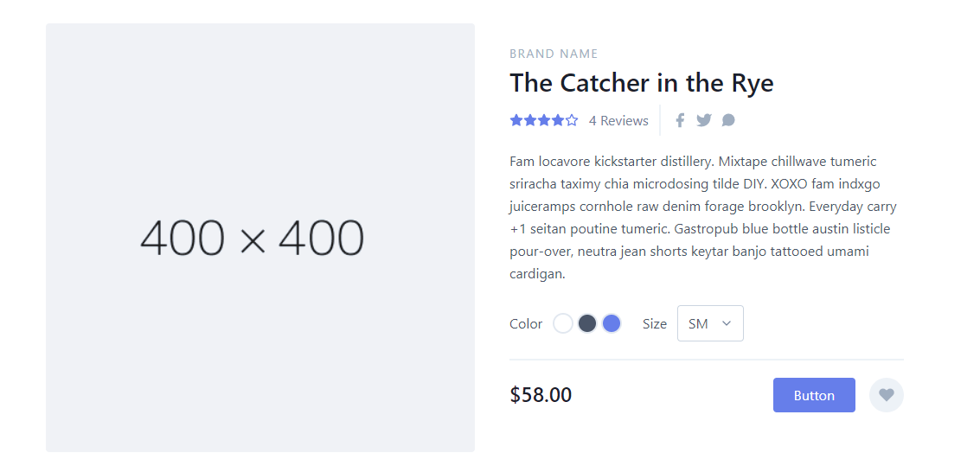Click the Twitter share icon

[704, 120]
